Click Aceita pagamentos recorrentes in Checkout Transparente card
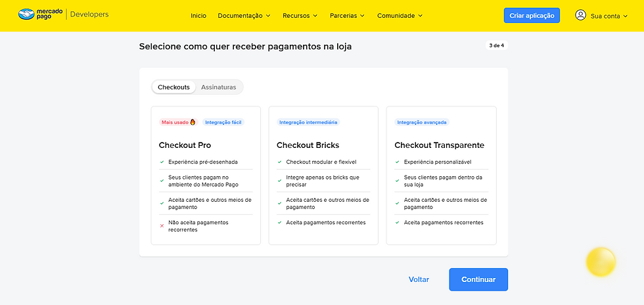The width and height of the screenshot is (644, 305). [444, 222]
